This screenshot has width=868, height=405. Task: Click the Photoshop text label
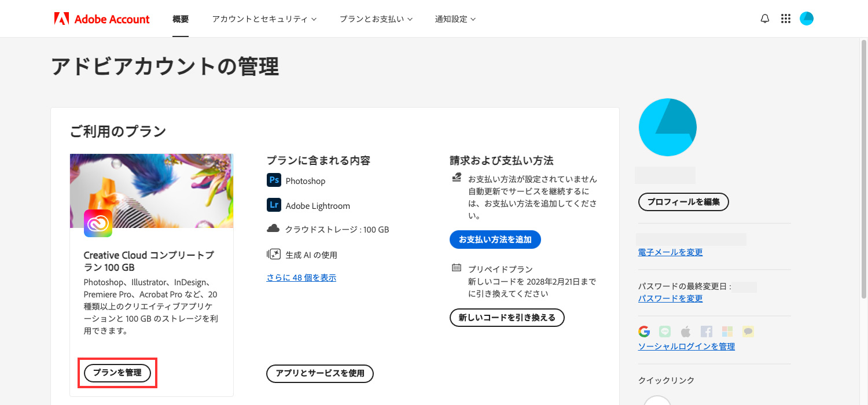(x=306, y=181)
